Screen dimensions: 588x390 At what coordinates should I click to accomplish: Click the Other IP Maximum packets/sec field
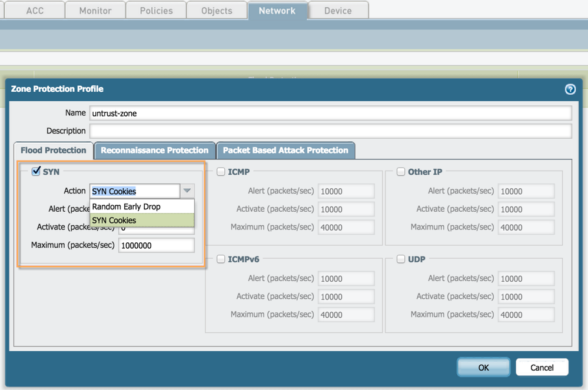tap(526, 227)
